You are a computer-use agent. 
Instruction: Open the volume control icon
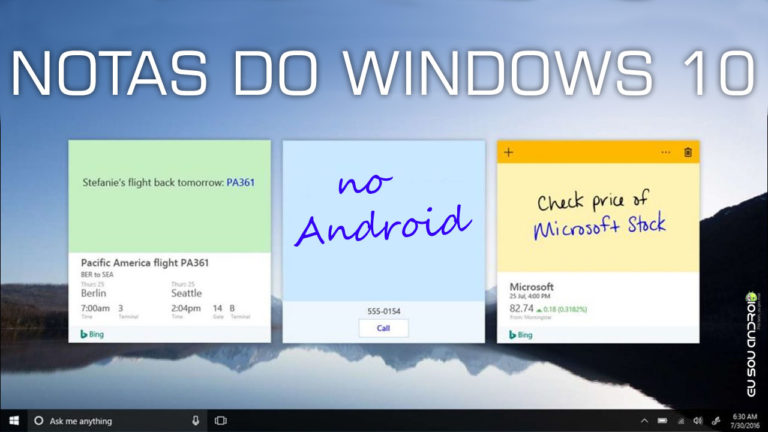[x=698, y=421]
